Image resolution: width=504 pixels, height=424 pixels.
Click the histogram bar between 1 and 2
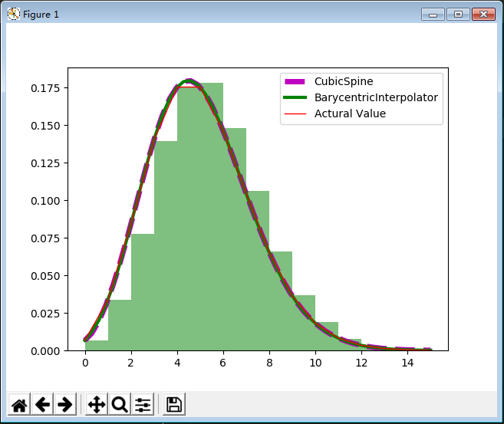pos(120,325)
